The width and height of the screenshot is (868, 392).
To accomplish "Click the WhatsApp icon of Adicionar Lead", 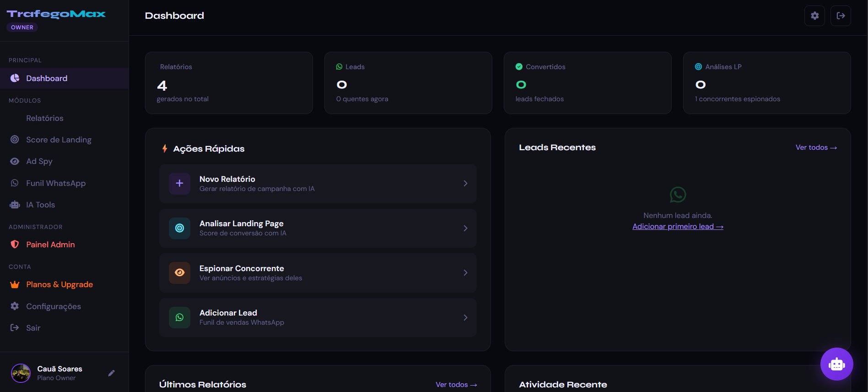I will coord(179,317).
